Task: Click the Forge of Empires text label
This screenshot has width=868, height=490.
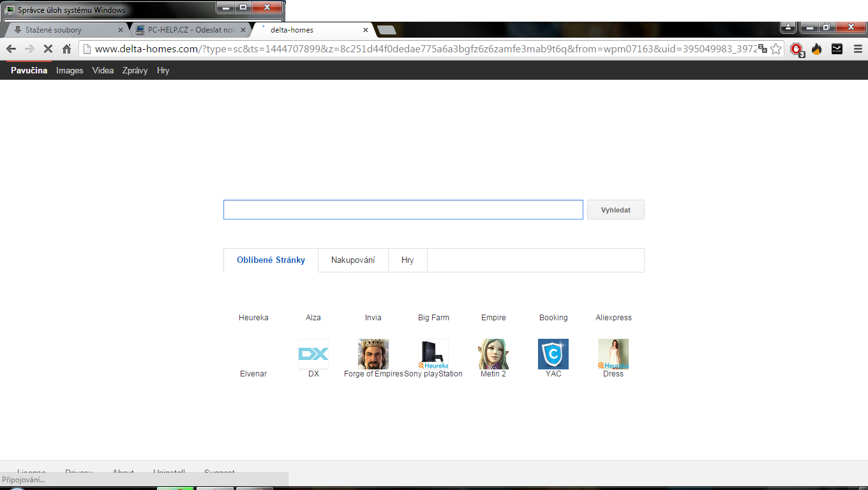Action: click(373, 374)
